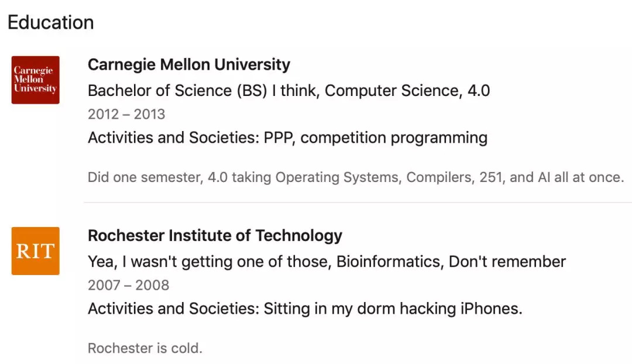Image resolution: width=632 pixels, height=364 pixels.
Task: Click the divider line between school entries
Action: pyautogui.click(x=357, y=202)
